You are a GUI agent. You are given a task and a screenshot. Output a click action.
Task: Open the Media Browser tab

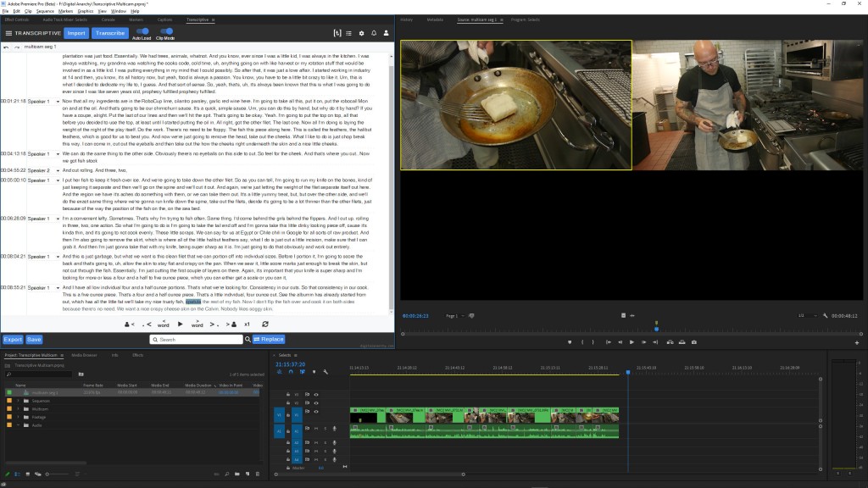[x=84, y=355]
